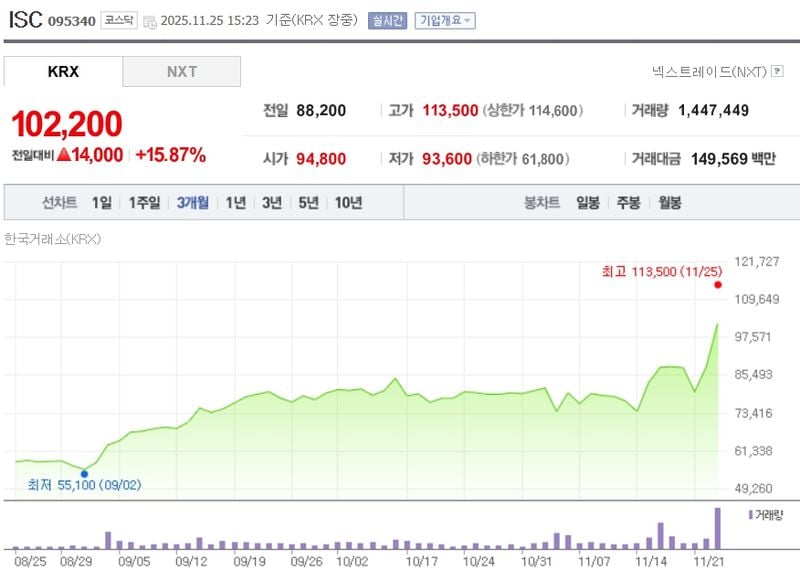Switch to 월봉 monthly candlestick chart
Screen dimensions: 800x584
click(669, 202)
